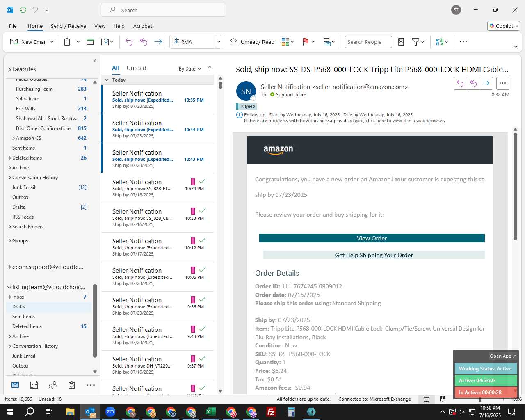
Task: Open the File menu
Action: point(13,26)
